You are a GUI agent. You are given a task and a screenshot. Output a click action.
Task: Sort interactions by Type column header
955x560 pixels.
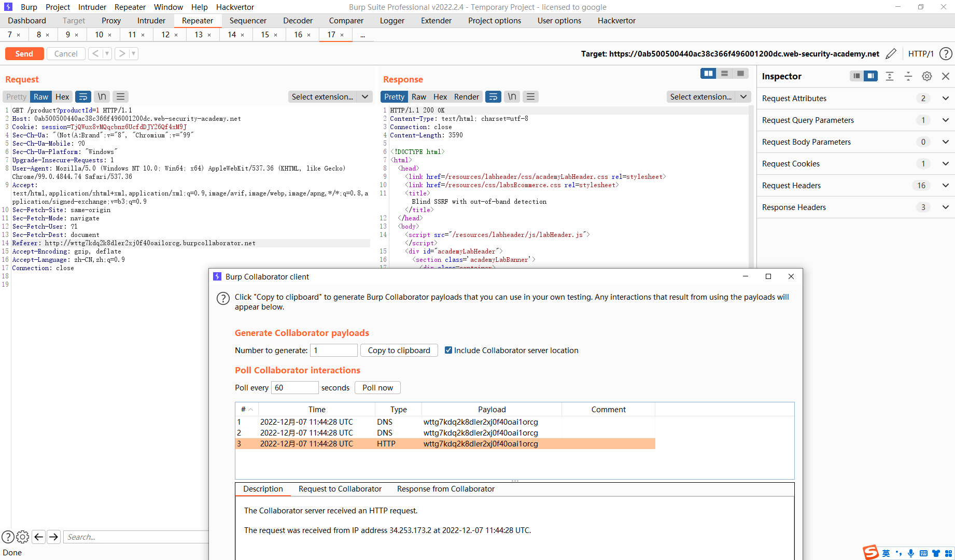[x=399, y=410]
